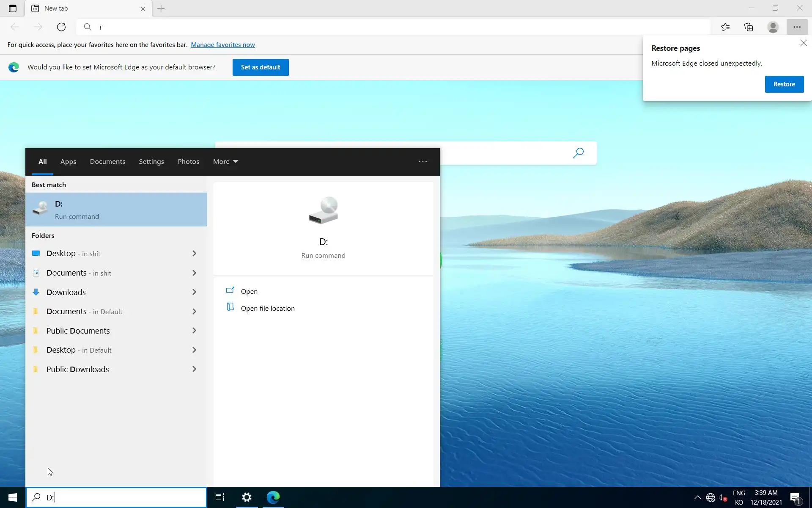Select the Photos search tab
Screen dimensions: 812x508
[x=188, y=162]
